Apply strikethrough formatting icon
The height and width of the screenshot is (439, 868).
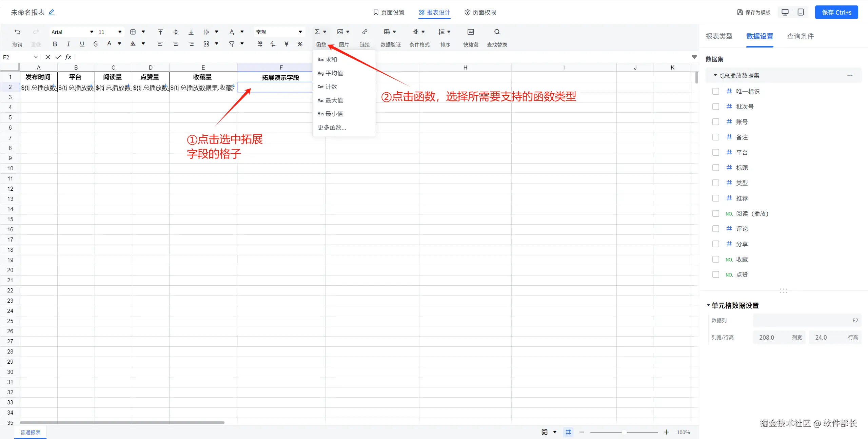pyautogui.click(x=96, y=44)
